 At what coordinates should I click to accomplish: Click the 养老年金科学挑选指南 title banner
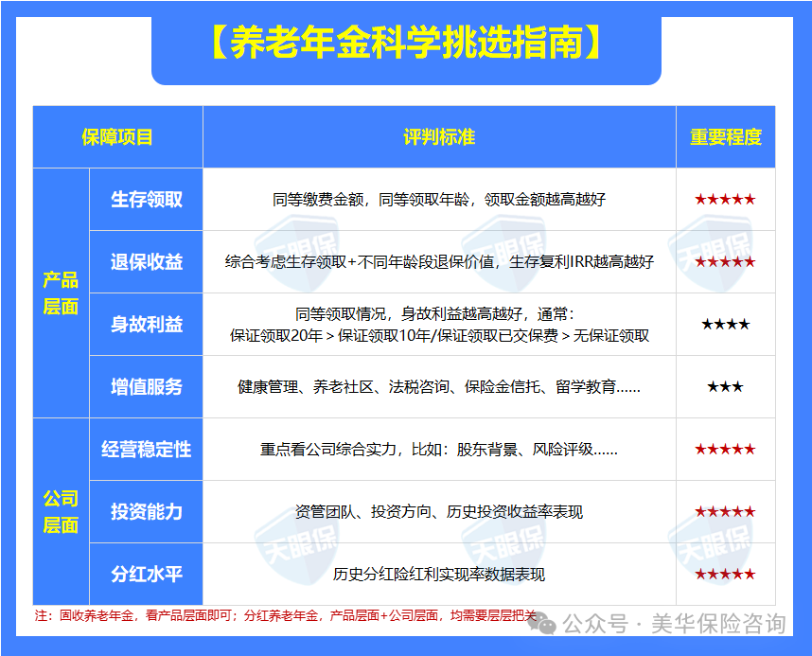click(x=405, y=40)
